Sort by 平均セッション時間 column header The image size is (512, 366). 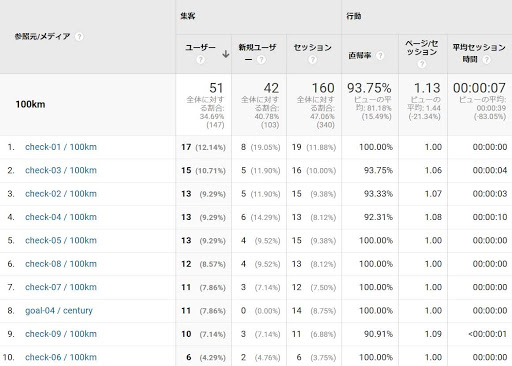click(479, 53)
